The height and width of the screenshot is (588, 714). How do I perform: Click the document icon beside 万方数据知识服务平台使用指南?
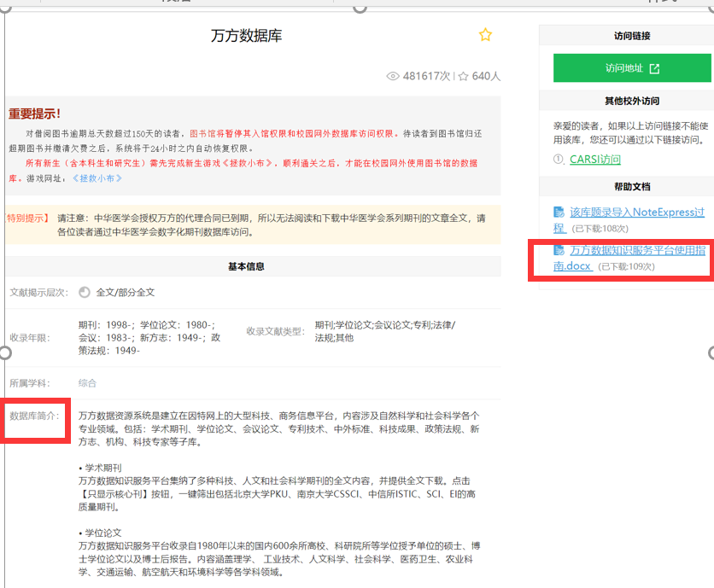coord(559,250)
